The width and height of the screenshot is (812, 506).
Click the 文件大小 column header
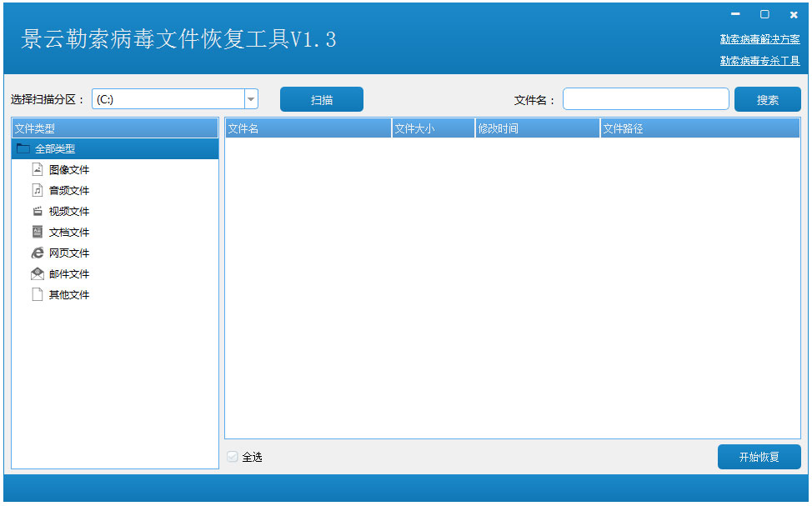click(x=433, y=128)
